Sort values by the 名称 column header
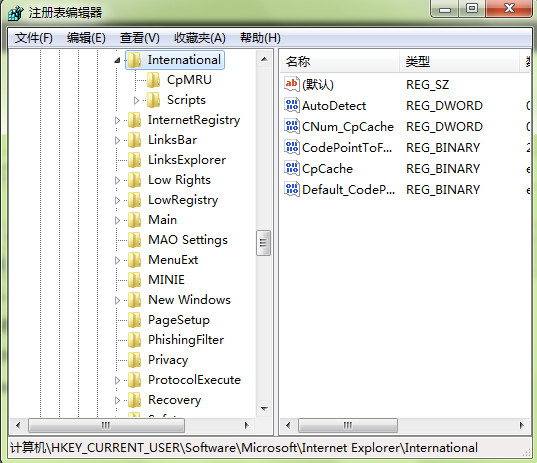Viewport: 537px width, 463px height. coord(340,62)
